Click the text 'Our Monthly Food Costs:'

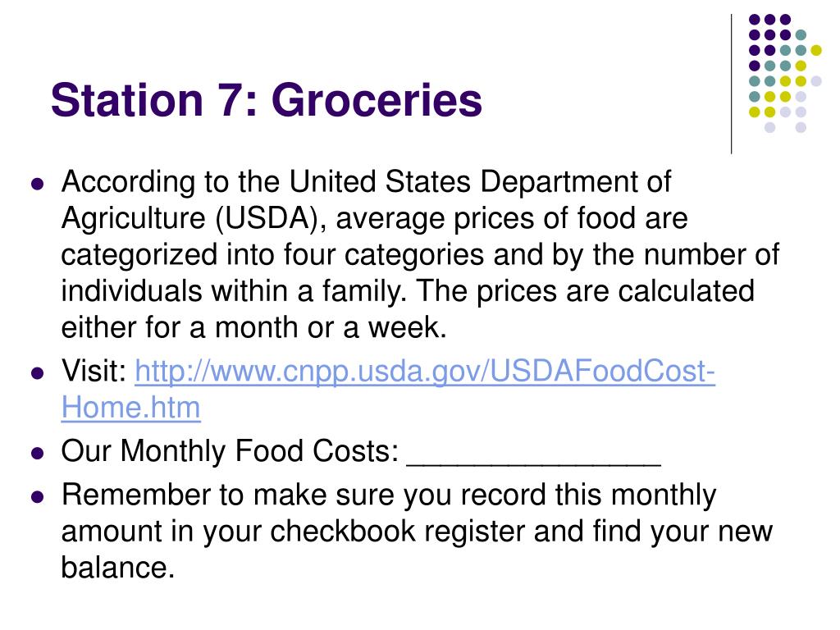pos(230,451)
